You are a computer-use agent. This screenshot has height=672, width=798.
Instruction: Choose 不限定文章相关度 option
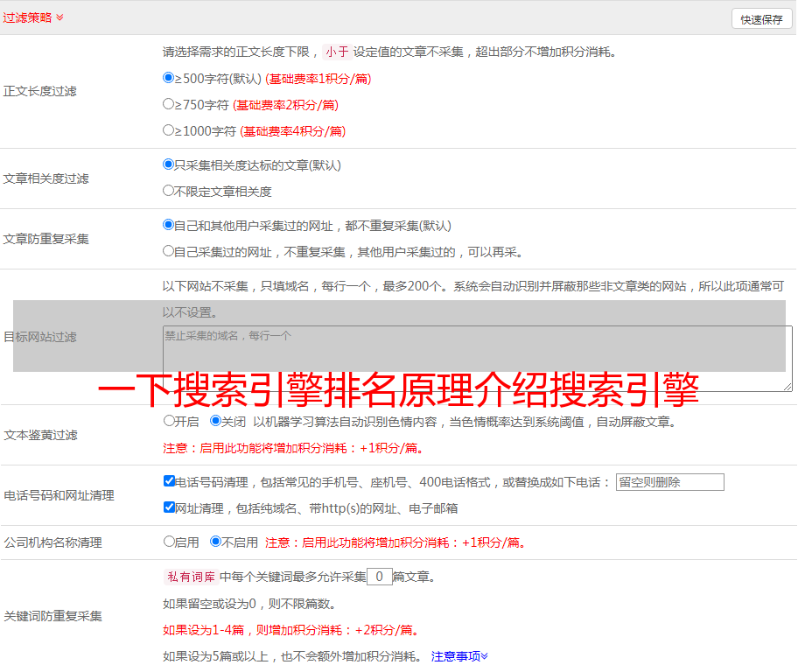[x=169, y=191]
